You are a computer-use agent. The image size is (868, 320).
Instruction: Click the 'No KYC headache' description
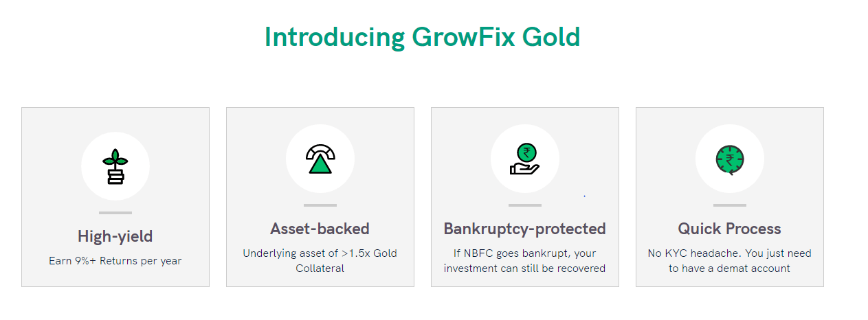(x=730, y=261)
